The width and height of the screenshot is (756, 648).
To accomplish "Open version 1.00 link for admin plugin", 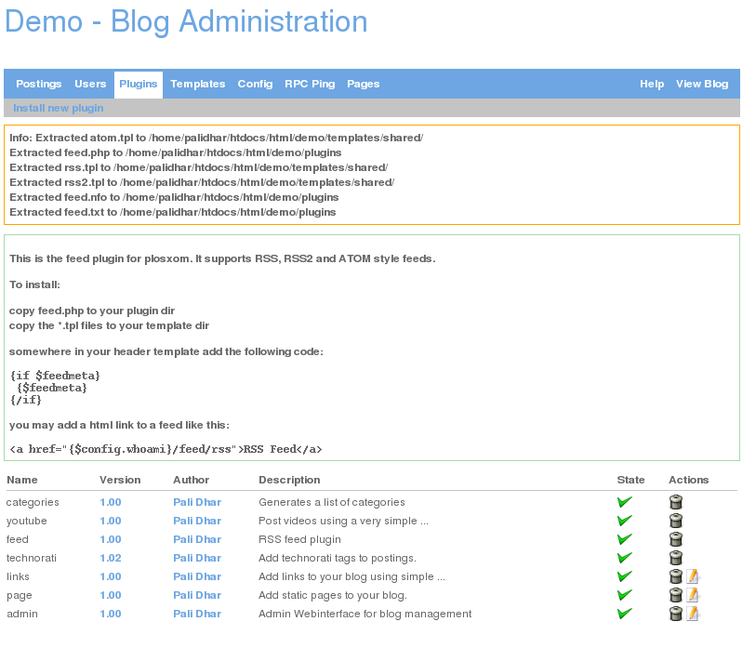I will point(110,613).
